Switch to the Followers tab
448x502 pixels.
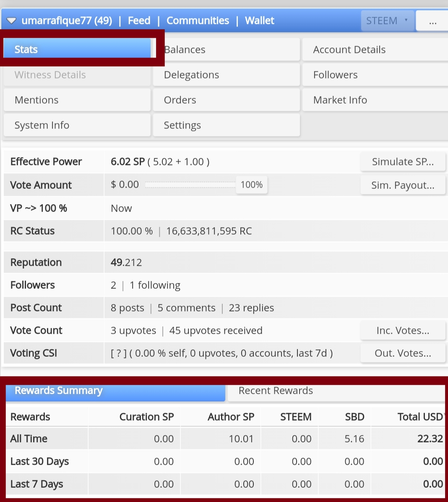point(375,75)
